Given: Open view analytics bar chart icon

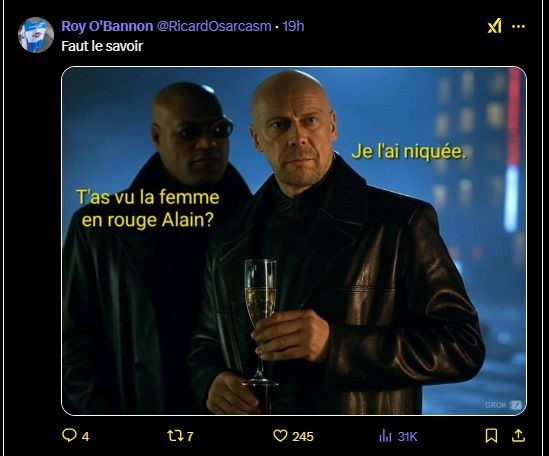Looking at the screenshot, I should (x=385, y=436).
